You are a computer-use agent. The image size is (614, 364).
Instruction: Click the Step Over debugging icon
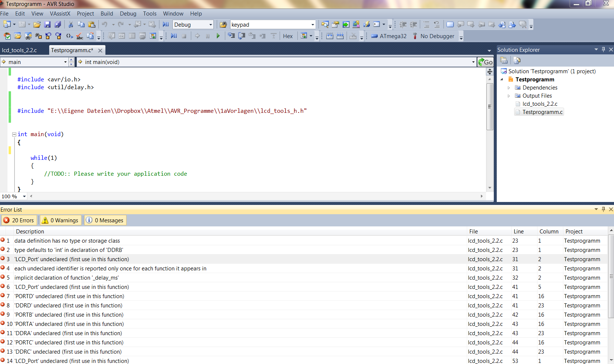tap(242, 36)
